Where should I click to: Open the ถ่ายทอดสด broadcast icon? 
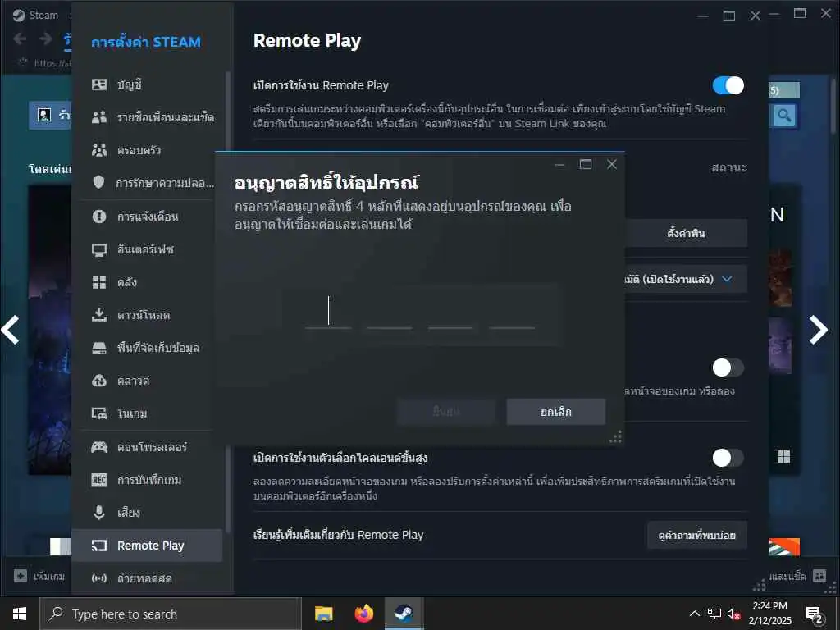[x=99, y=578]
